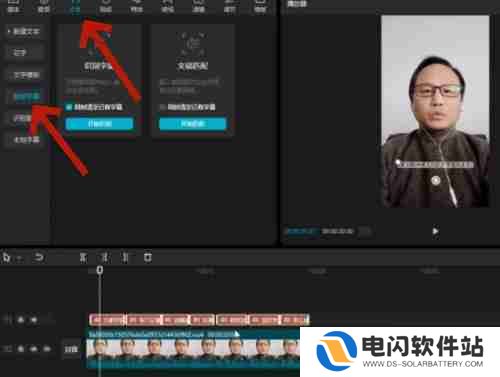Open the 转场 (Transitions) tab
Viewport: 500px width, 377px height.
(167, 6)
